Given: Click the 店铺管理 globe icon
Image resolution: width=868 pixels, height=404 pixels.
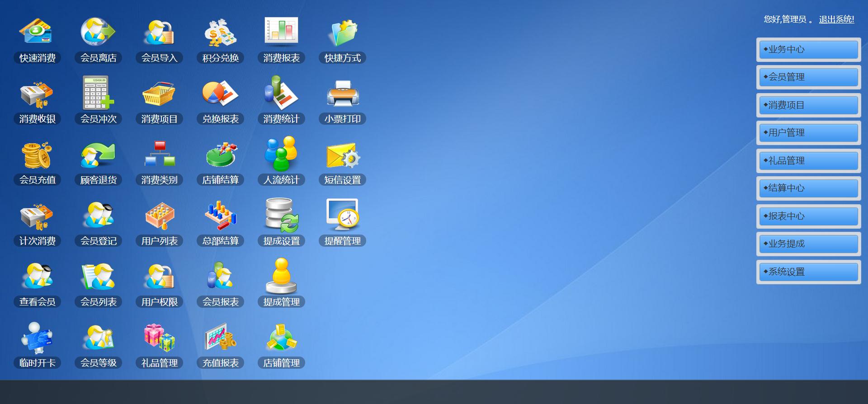Looking at the screenshot, I should [281, 338].
